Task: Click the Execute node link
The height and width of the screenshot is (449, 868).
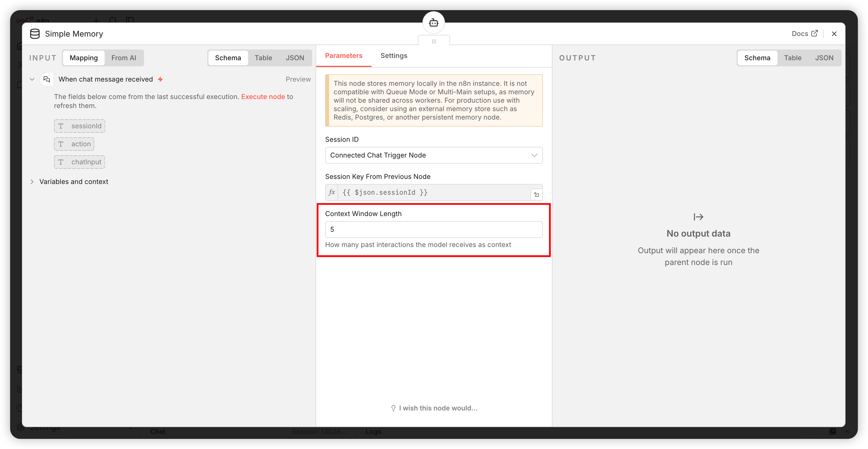Action: (263, 97)
